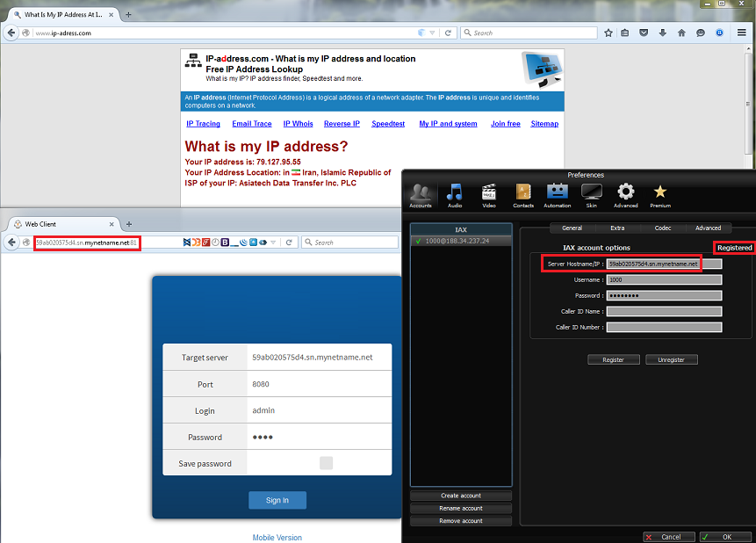
Task: Select account 1000@188.34.237.24 in list
Action: point(461,241)
